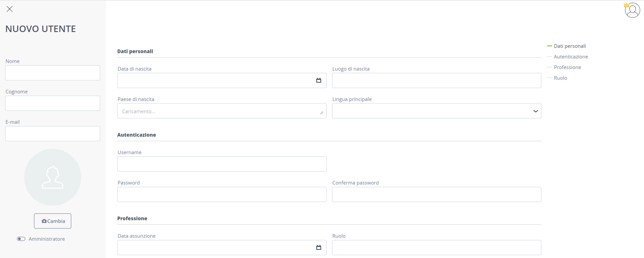Click the Ruolo input in Professione
This screenshot has height=258, width=644.
pyautogui.click(x=436, y=247)
